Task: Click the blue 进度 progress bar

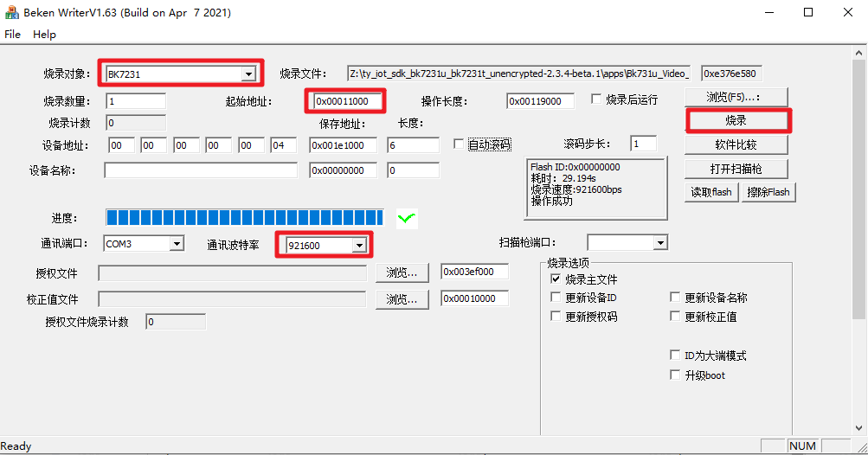Action: [x=245, y=217]
